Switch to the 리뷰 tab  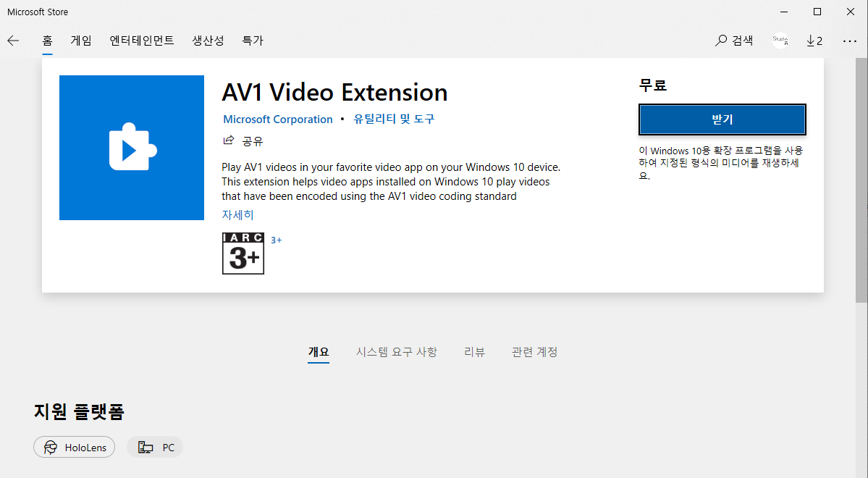(x=474, y=352)
